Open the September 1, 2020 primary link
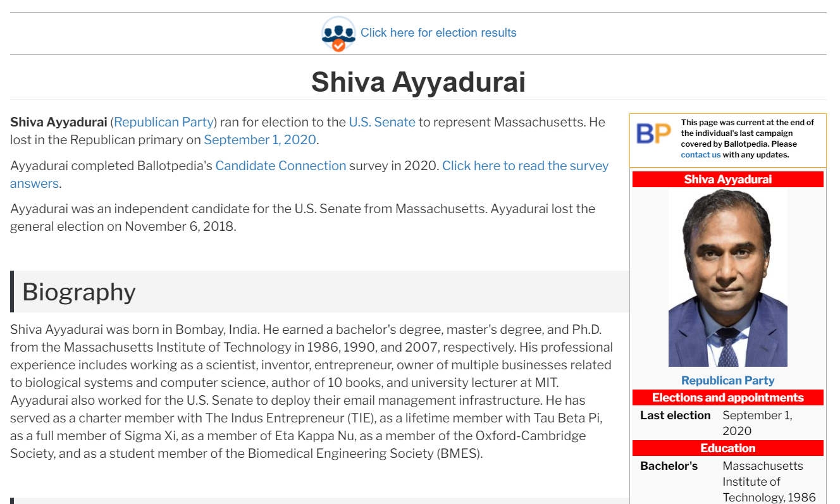 (x=259, y=140)
